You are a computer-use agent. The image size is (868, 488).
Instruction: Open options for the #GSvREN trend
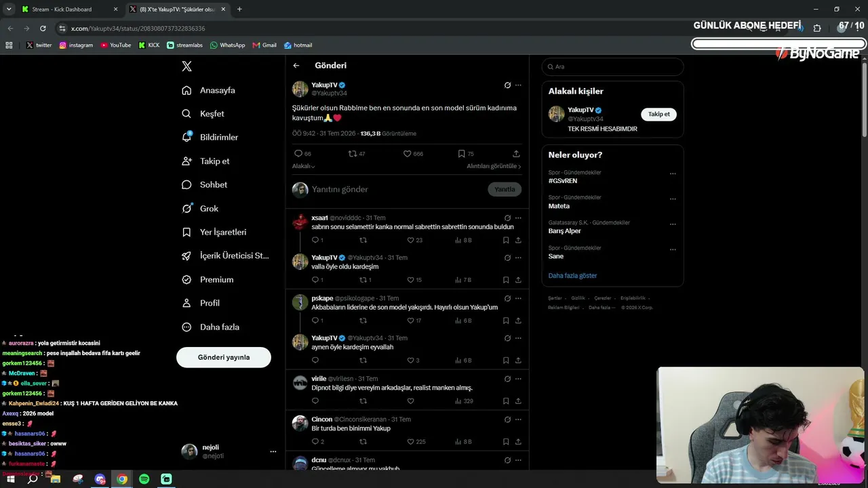point(673,174)
